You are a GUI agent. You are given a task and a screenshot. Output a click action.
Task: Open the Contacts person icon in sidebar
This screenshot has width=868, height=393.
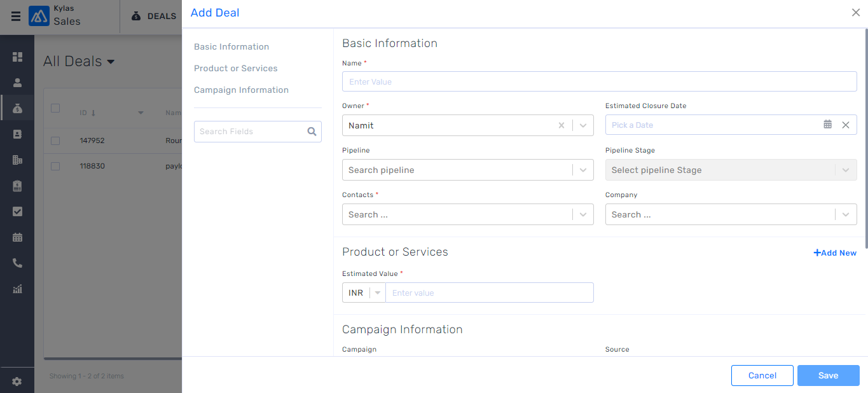tap(17, 83)
